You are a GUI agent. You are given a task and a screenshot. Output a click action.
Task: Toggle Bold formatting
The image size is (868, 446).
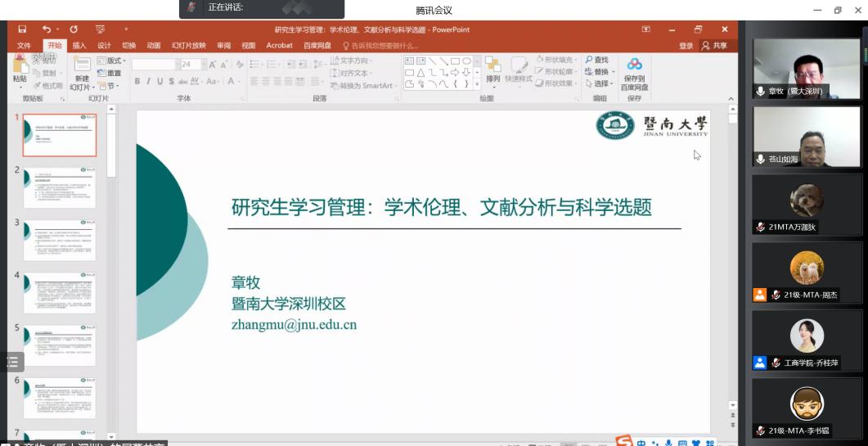(137, 82)
